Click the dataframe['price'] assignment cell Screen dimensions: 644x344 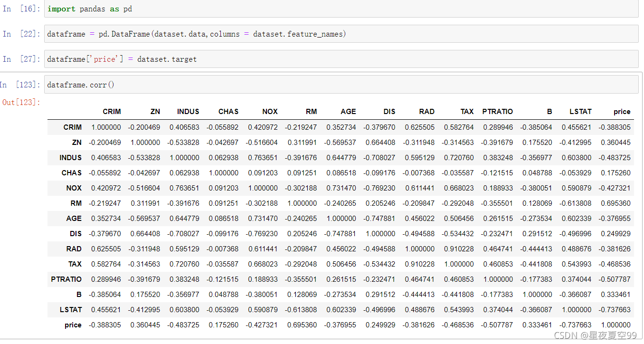tap(341, 59)
